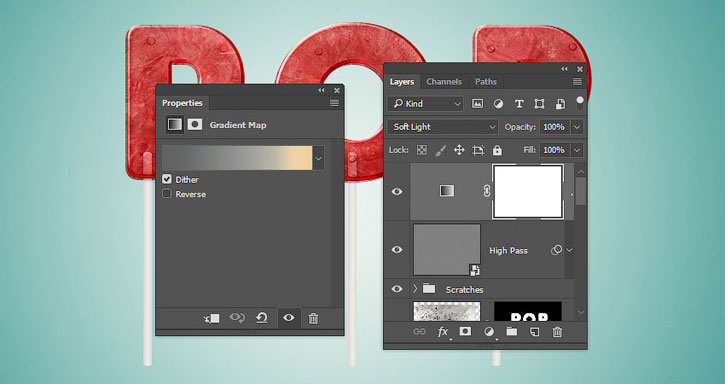Image resolution: width=725 pixels, height=384 pixels.
Task: Create a new layer
Action: (535, 331)
